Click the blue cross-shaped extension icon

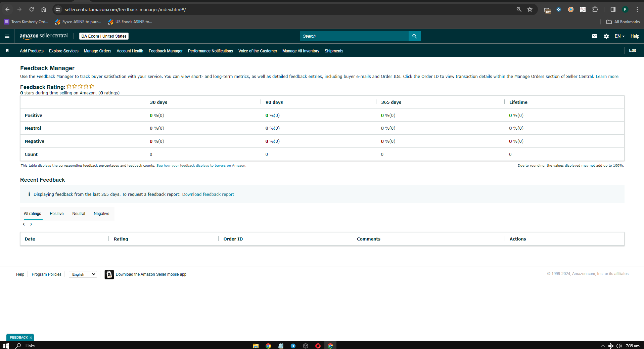click(559, 9)
